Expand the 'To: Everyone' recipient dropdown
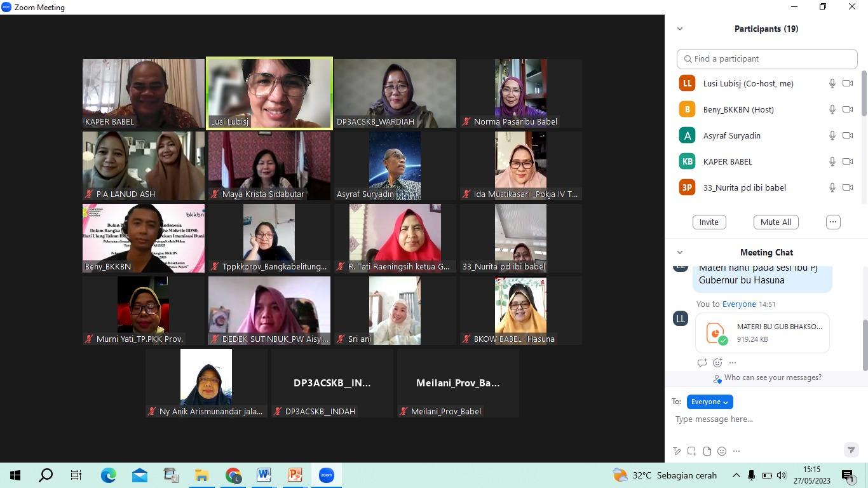 [709, 402]
